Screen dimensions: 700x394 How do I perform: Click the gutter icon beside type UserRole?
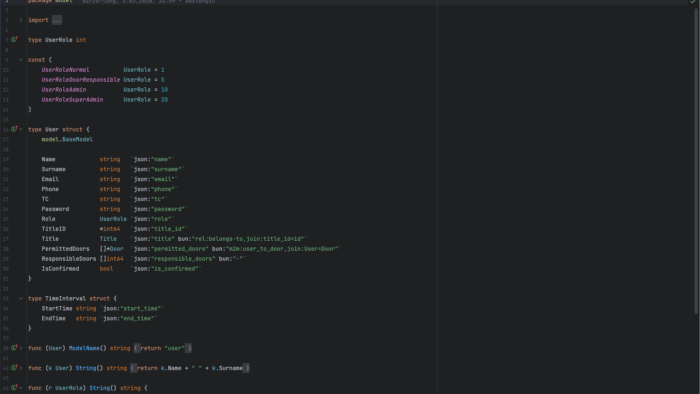(x=14, y=39)
